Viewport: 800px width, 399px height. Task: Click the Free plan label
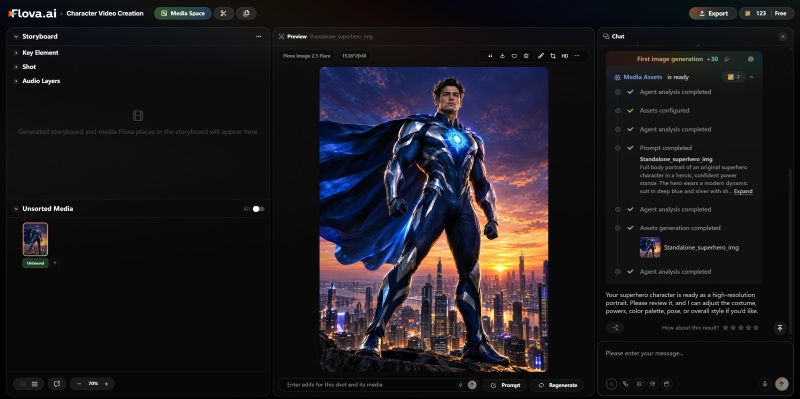point(781,14)
